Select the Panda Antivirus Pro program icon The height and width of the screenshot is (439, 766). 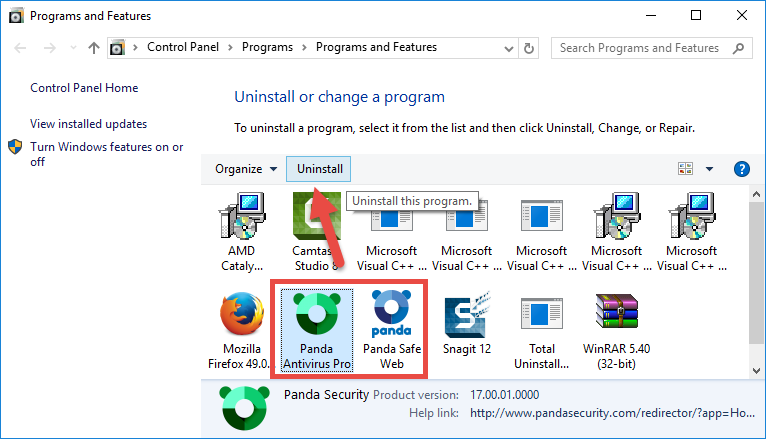tap(317, 314)
